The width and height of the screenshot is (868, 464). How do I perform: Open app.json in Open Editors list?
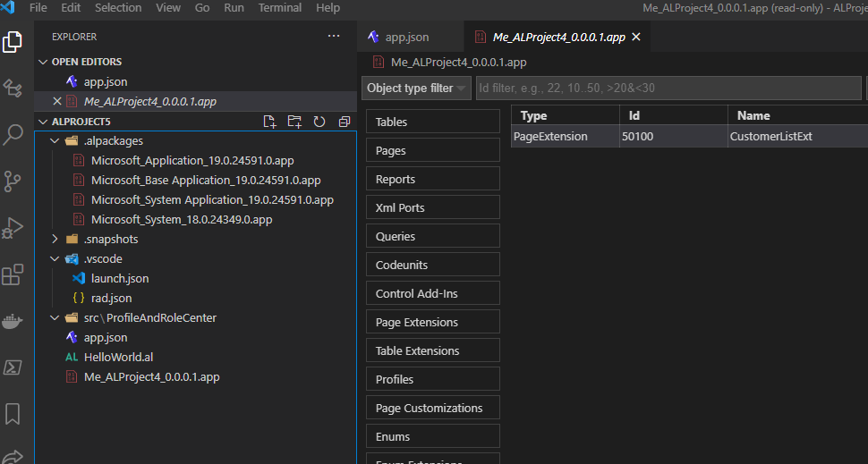(x=195, y=82)
